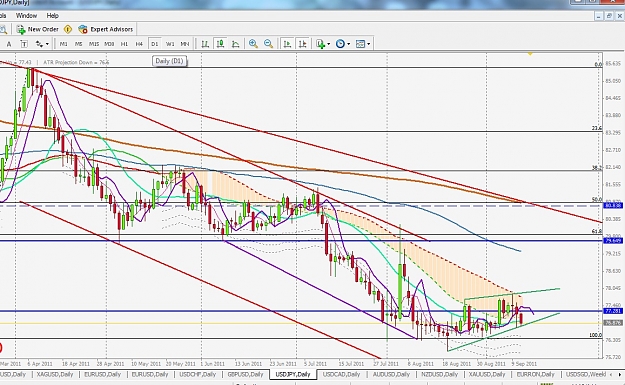Switch to the USDSGD,Weekly chart tab
625x385 pixels.
click(x=586, y=375)
